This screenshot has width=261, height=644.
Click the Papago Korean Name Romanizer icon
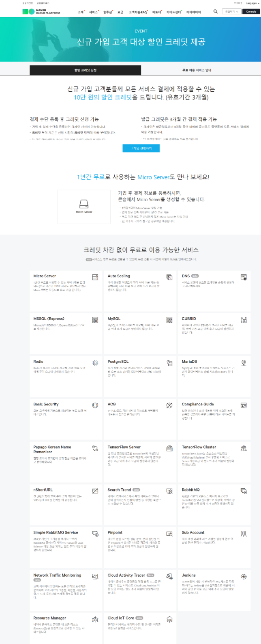tap(95, 448)
